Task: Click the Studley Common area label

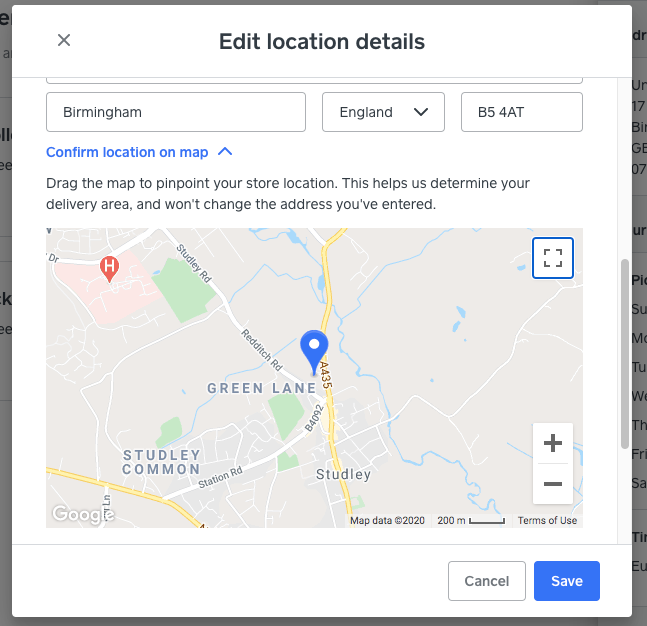Action: [161, 462]
